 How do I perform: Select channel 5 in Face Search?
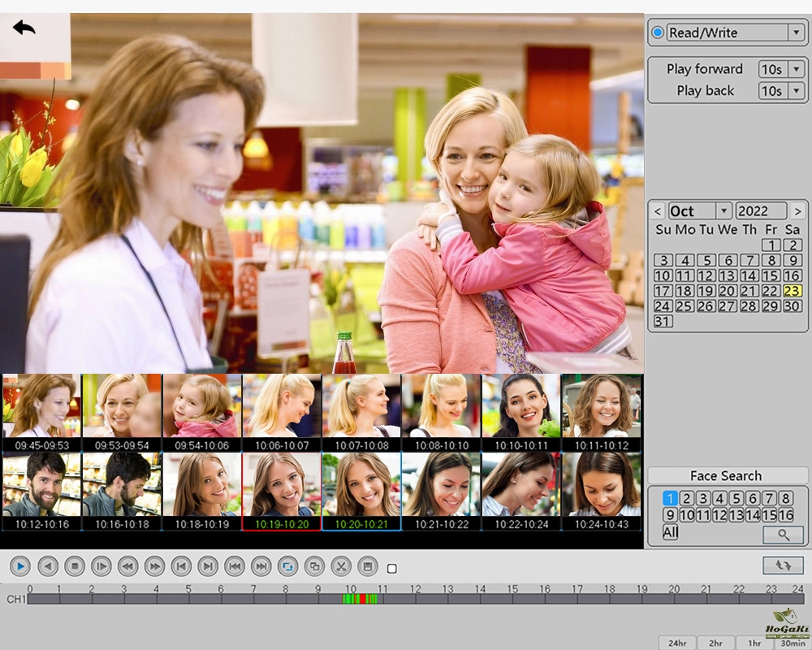(736, 498)
